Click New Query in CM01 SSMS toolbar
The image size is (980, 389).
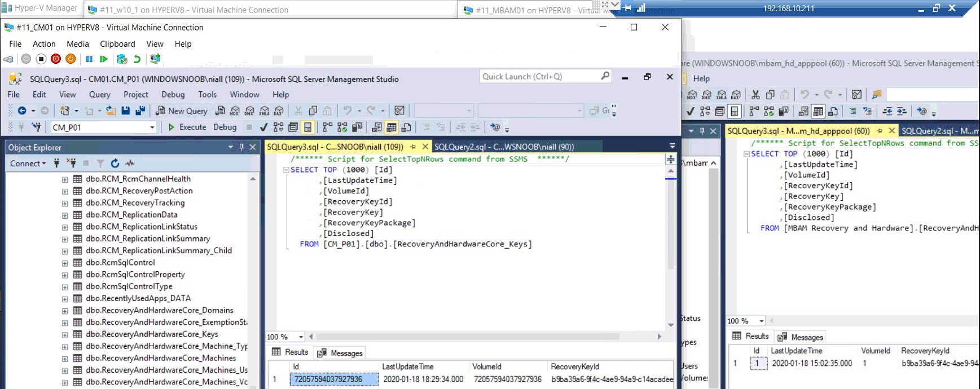tap(182, 111)
